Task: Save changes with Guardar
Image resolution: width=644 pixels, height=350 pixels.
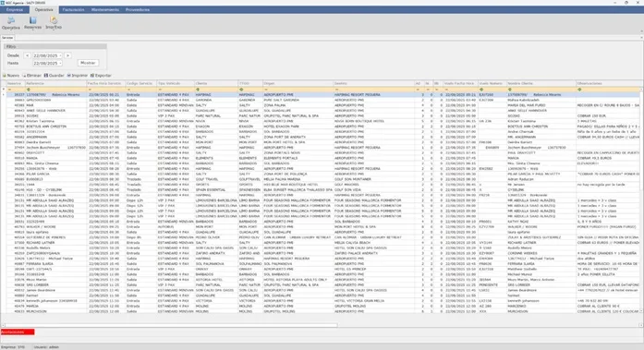Action: (x=55, y=76)
